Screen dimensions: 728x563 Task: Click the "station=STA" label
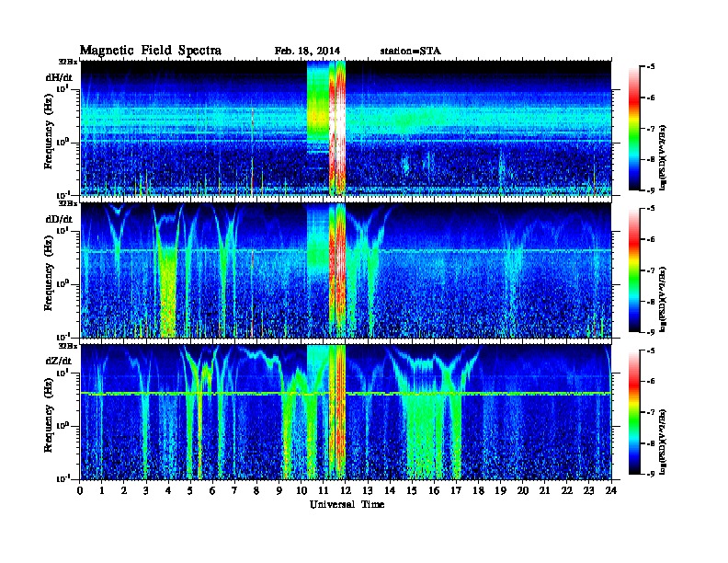point(411,52)
